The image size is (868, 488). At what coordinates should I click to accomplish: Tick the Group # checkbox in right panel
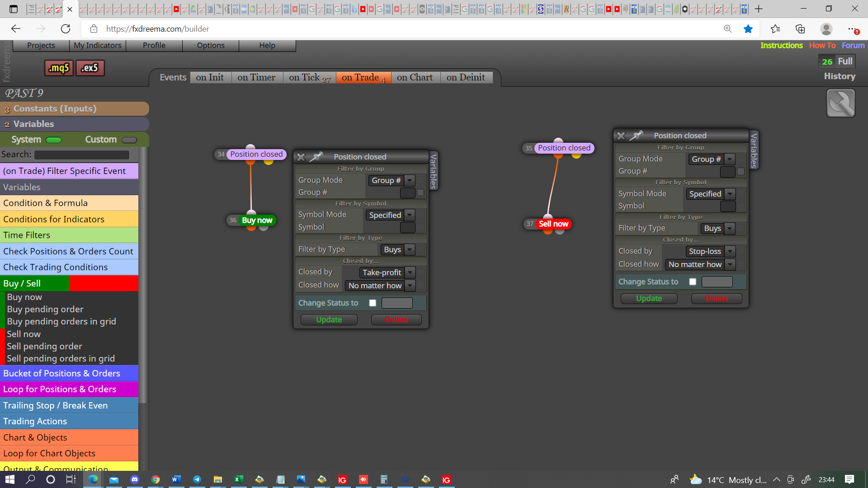pyautogui.click(x=741, y=171)
